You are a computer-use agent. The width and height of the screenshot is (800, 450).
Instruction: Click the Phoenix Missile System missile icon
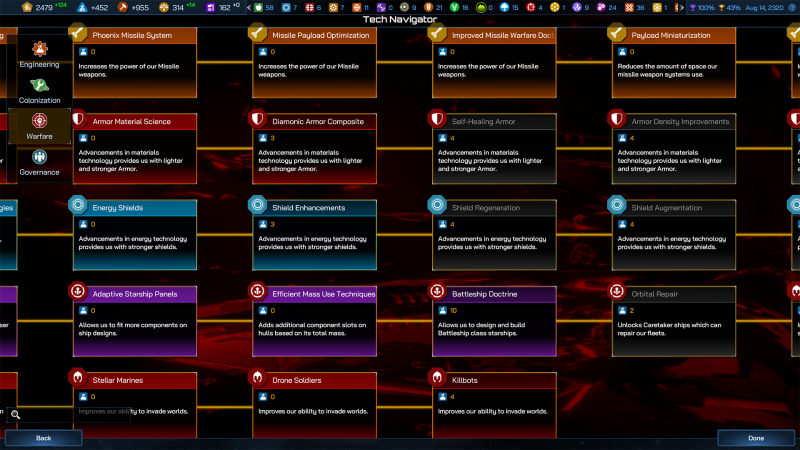pos(77,34)
